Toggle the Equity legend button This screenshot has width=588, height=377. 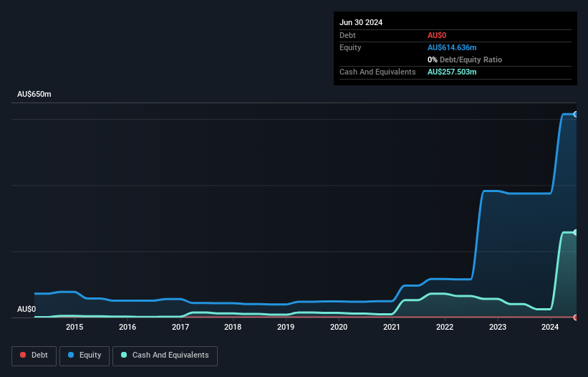click(84, 355)
